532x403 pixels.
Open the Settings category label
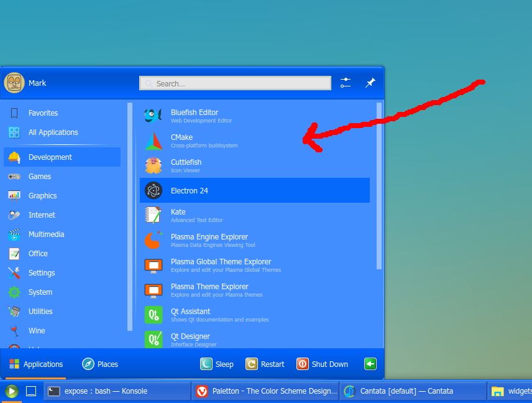pos(42,273)
